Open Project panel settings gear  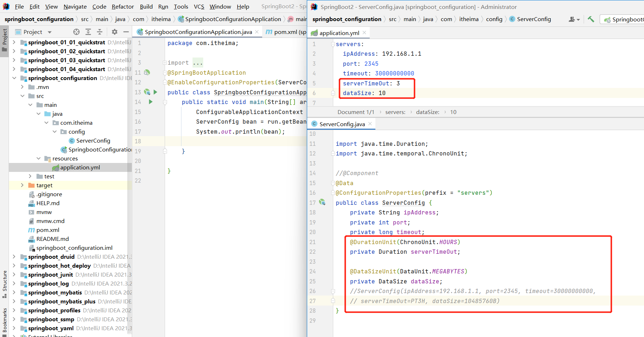pyautogui.click(x=115, y=32)
